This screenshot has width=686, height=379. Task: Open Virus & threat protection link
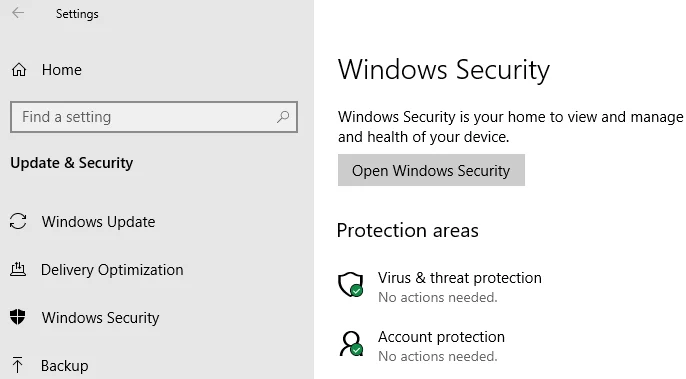(x=460, y=278)
